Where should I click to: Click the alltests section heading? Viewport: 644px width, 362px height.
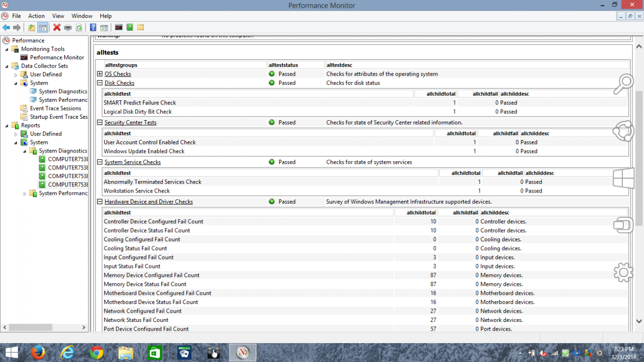coord(108,53)
